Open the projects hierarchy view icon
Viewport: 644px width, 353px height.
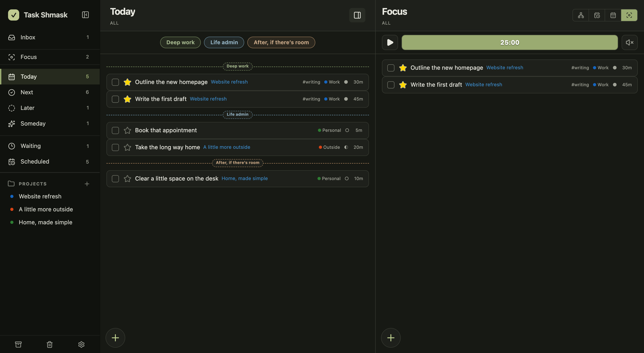(581, 15)
